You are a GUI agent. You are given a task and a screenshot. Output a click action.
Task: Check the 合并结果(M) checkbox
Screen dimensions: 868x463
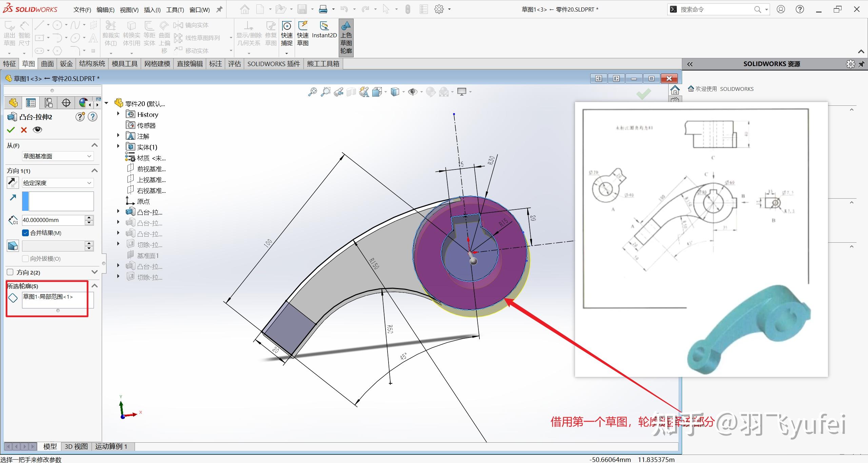click(25, 233)
